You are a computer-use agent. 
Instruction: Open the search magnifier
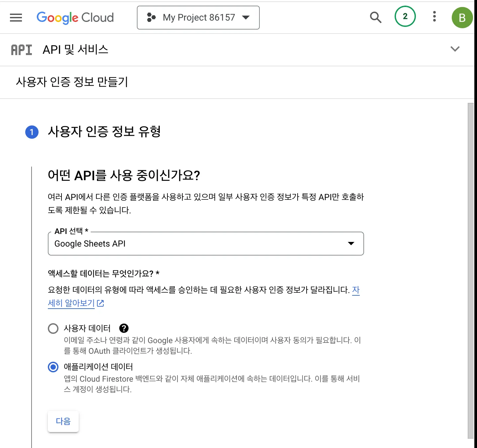(x=376, y=17)
